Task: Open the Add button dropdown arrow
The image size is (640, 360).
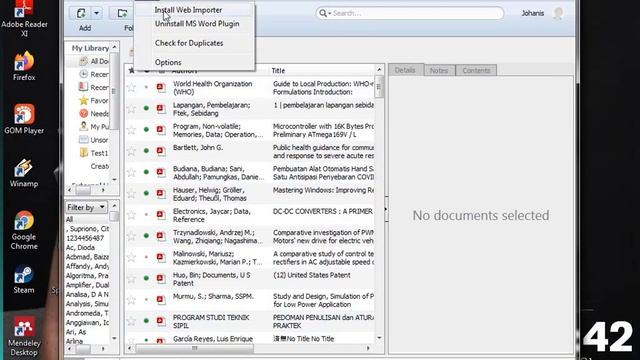Action: (97, 13)
